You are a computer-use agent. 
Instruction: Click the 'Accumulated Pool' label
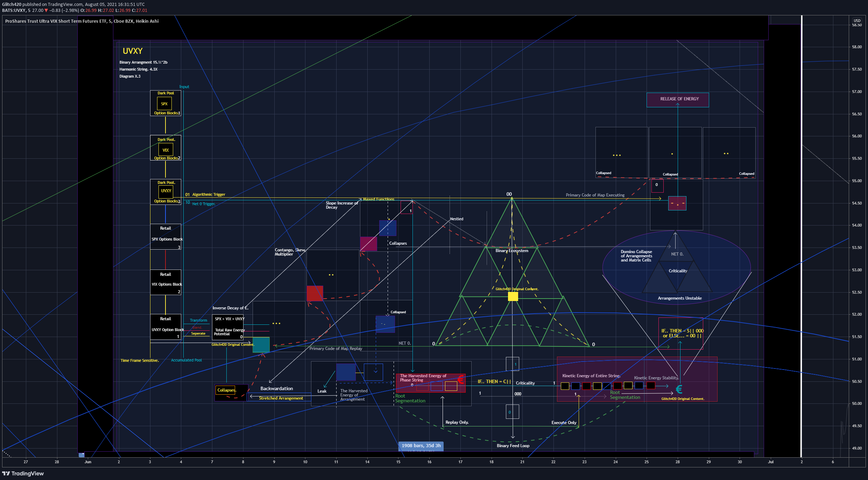click(x=186, y=360)
